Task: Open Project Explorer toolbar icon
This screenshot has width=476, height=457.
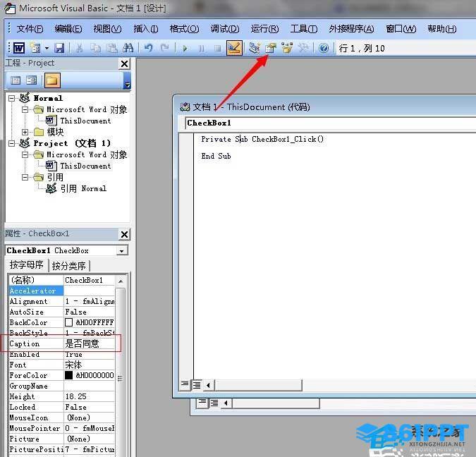Action: (x=254, y=48)
